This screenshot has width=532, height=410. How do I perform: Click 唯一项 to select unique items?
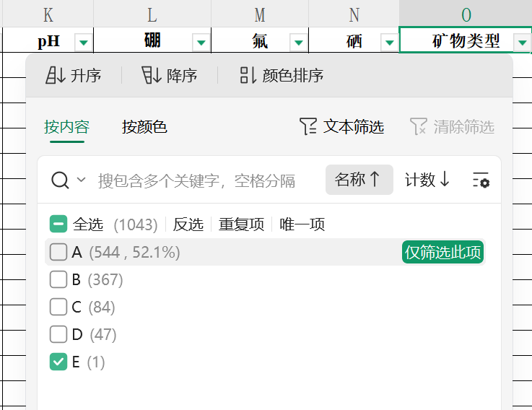(302, 224)
